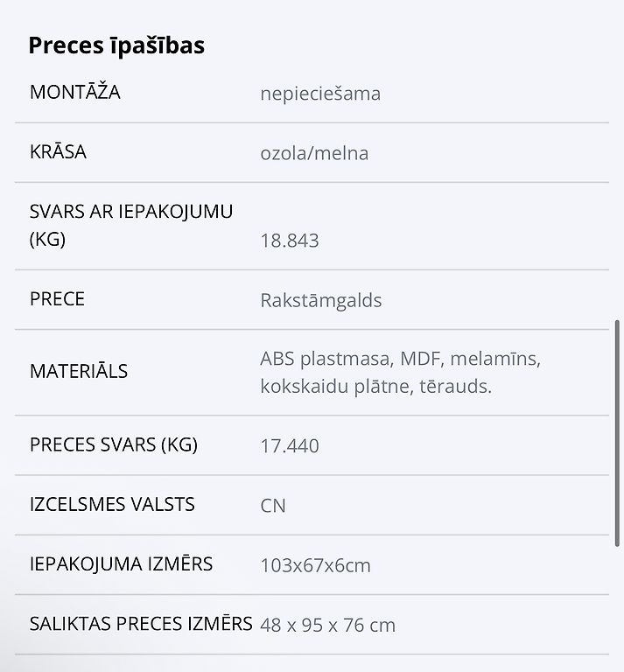Click the SALIKTAS PRECES IZMĒRS label
624x672 pixels.
pyautogui.click(x=141, y=624)
